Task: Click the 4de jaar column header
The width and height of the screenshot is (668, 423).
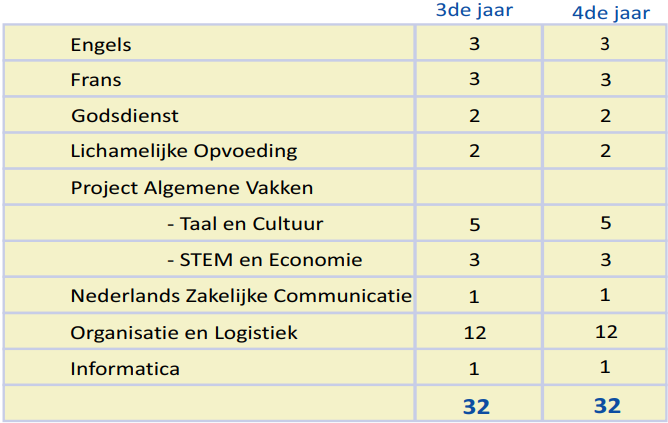Action: pyautogui.click(x=611, y=13)
